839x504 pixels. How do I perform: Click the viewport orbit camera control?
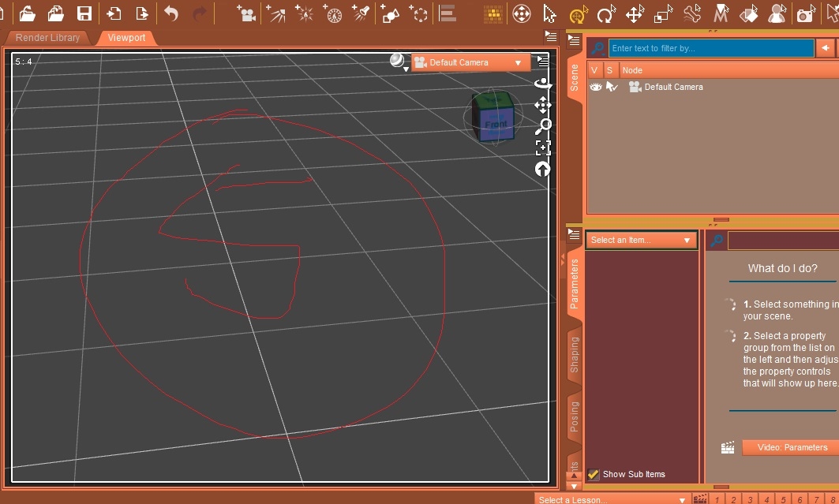(x=542, y=84)
